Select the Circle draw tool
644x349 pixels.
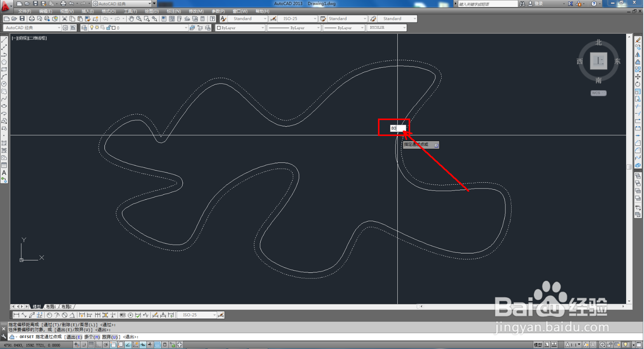click(4, 84)
